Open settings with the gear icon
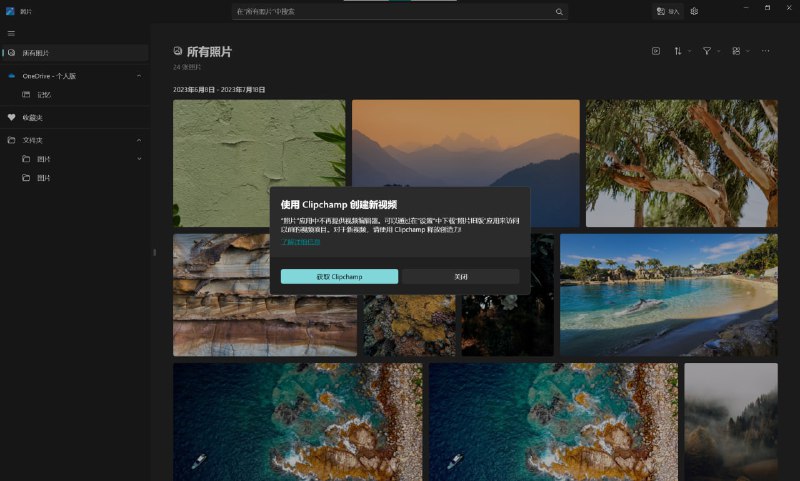The height and width of the screenshot is (481, 800). click(x=694, y=11)
